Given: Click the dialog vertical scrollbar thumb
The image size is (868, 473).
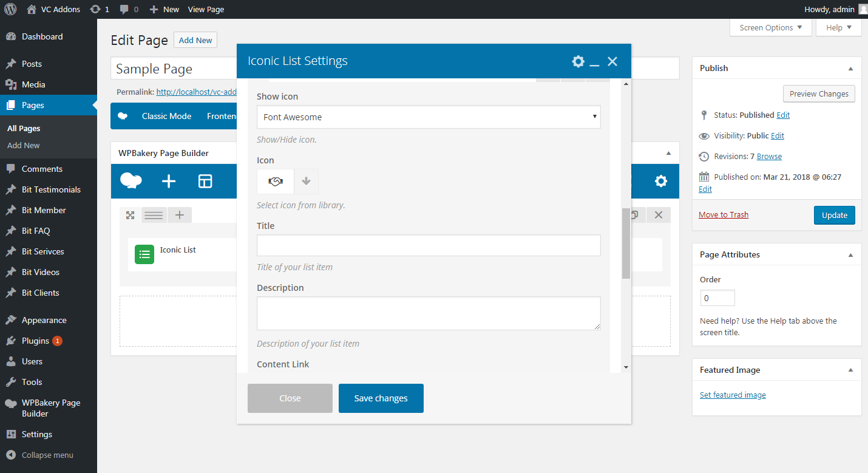Looking at the screenshot, I should (x=626, y=243).
